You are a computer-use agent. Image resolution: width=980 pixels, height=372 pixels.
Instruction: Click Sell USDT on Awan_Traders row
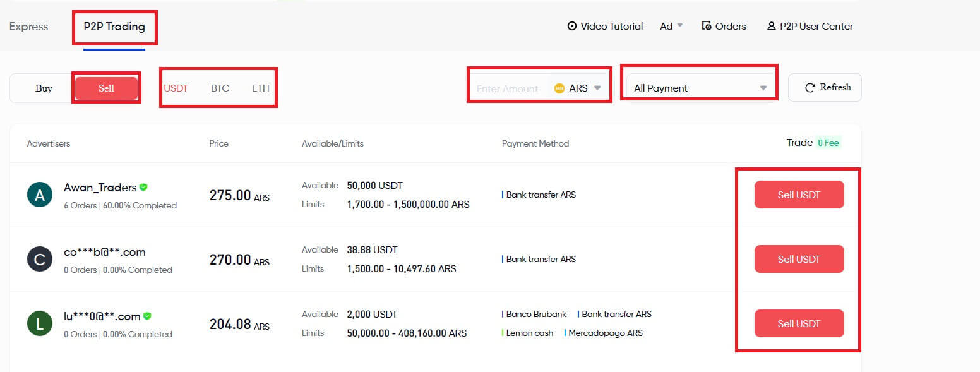[x=799, y=195]
